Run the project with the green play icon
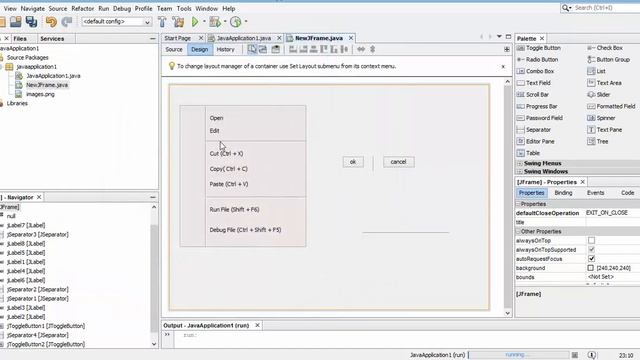Image resolution: width=640 pixels, height=360 pixels. coord(195,22)
